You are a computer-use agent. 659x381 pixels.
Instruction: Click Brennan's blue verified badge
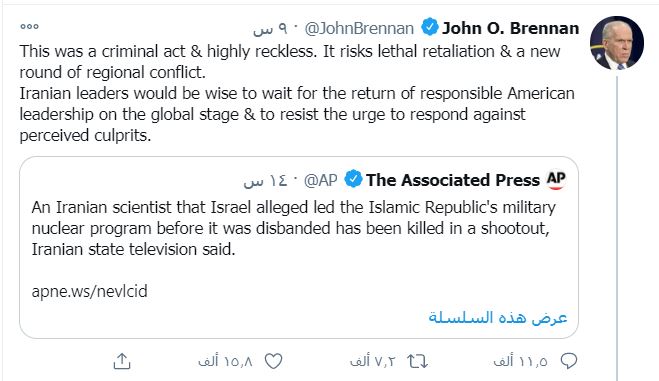coord(430,27)
